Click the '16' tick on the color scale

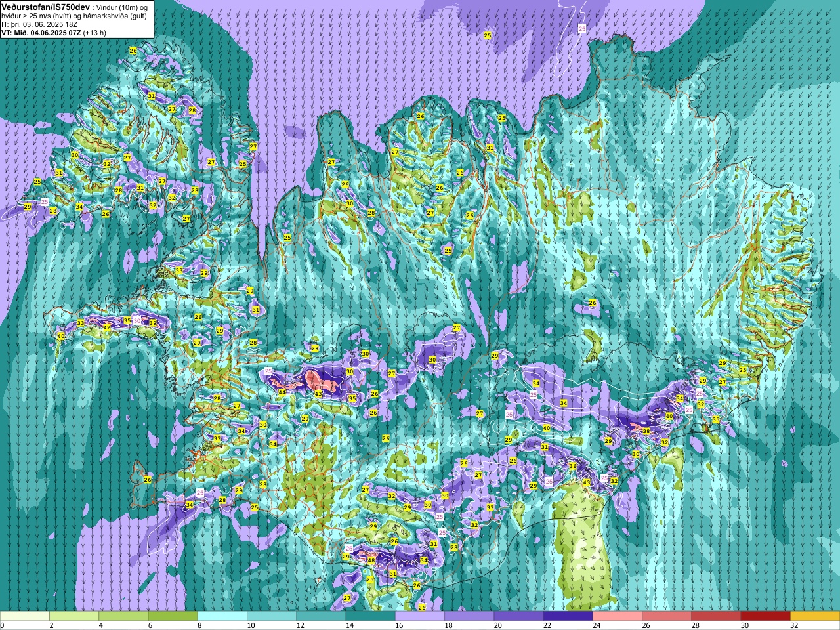399,625
